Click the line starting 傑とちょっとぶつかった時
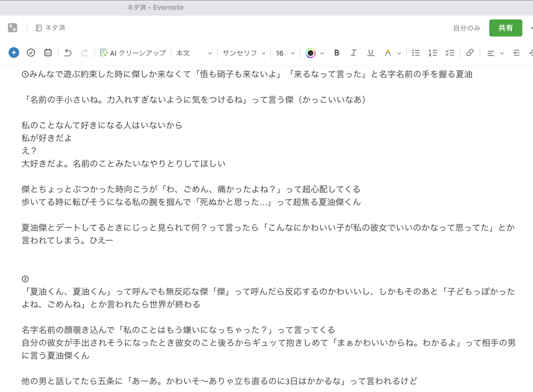This screenshot has width=533, height=392. [x=191, y=189]
